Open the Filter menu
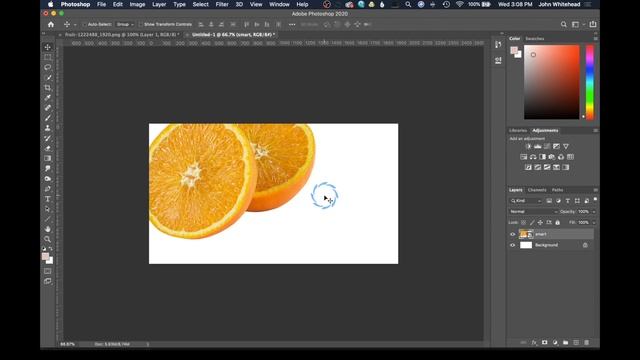Screen dimensions: 640x360 point(222,4)
